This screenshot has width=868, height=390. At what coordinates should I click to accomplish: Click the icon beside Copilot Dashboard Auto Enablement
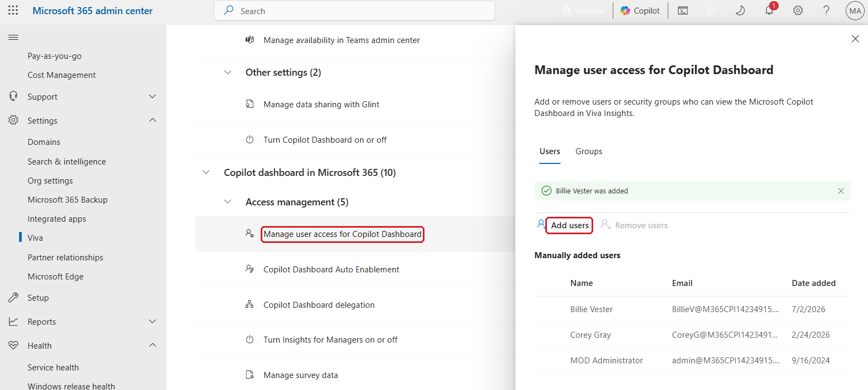250,269
